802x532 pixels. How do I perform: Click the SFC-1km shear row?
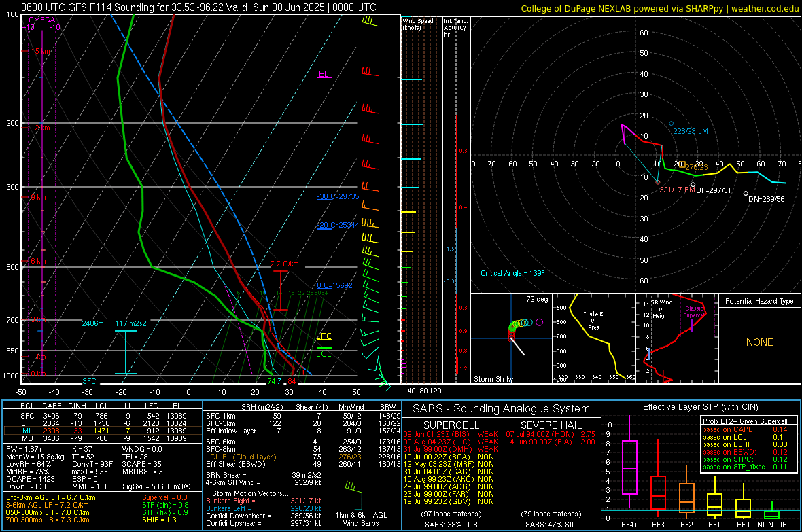[x=303, y=416]
